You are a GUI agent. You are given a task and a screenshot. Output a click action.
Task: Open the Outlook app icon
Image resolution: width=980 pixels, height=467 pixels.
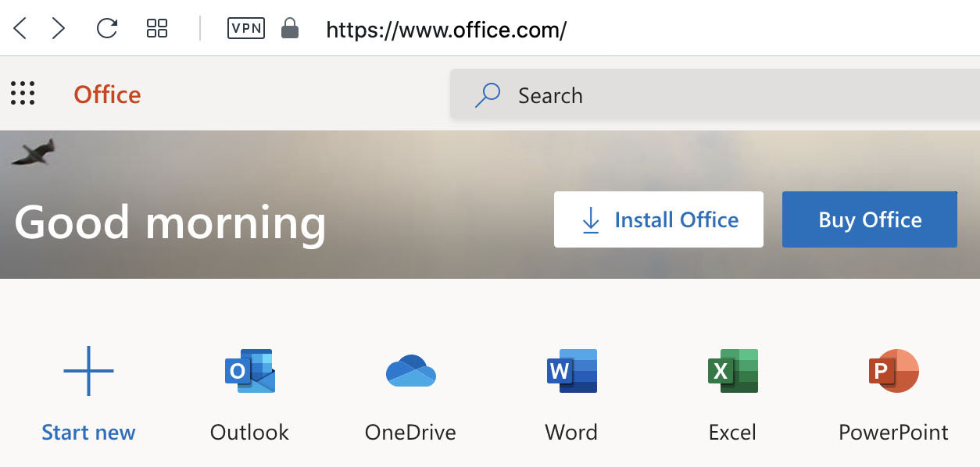(x=250, y=370)
